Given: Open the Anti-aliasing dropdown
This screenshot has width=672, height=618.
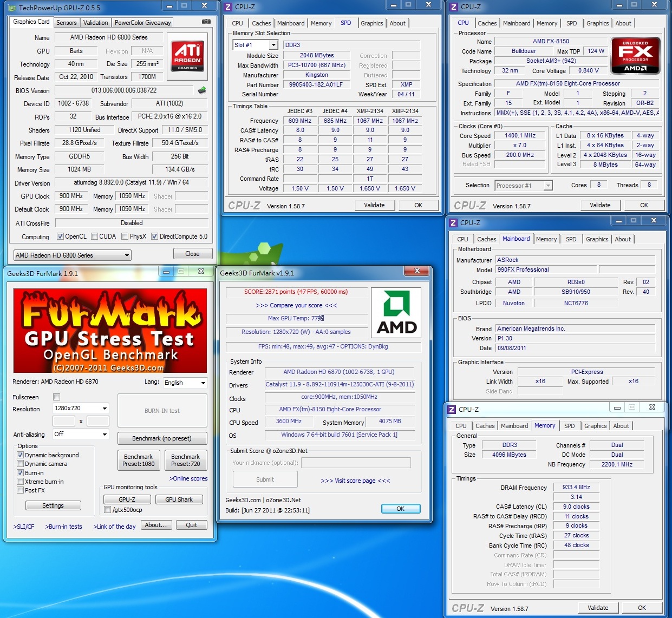Looking at the screenshot, I should click(x=81, y=434).
